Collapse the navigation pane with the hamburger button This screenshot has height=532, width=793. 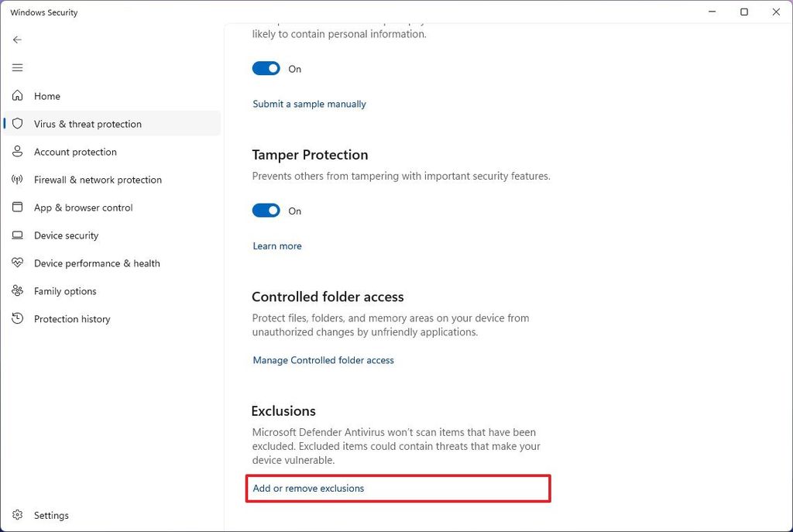point(17,67)
